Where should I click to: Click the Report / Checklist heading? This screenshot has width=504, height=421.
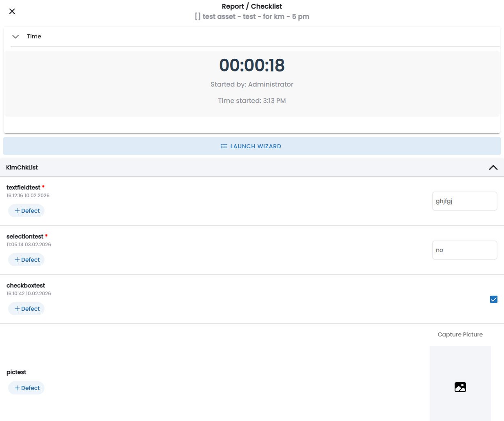pyautogui.click(x=252, y=6)
